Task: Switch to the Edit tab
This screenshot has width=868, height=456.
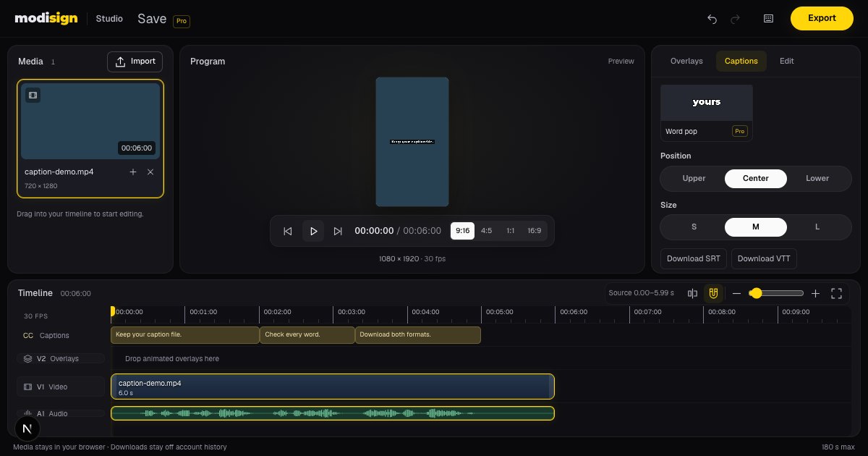Action: pyautogui.click(x=787, y=62)
